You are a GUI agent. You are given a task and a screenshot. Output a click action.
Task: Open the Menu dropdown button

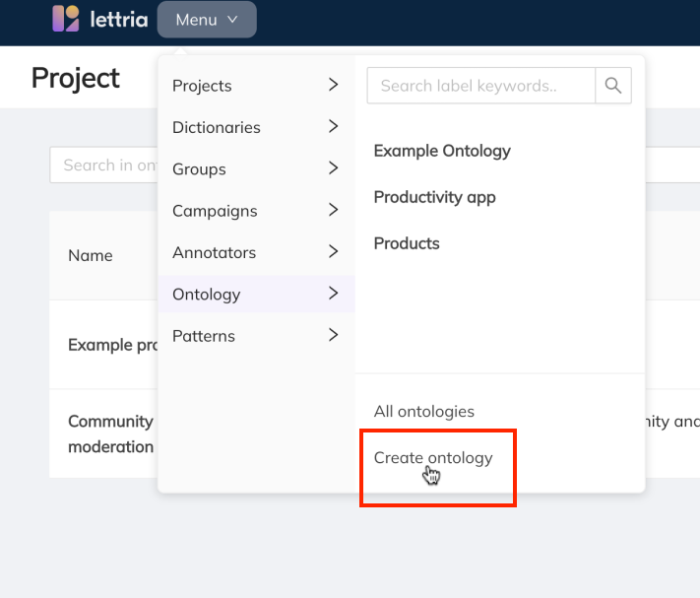tap(207, 20)
